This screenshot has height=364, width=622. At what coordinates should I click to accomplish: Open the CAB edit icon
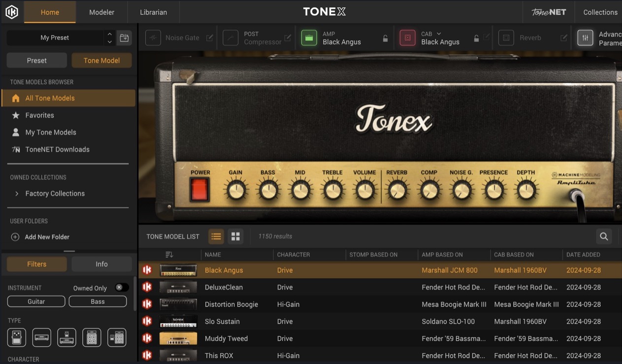[487, 37]
